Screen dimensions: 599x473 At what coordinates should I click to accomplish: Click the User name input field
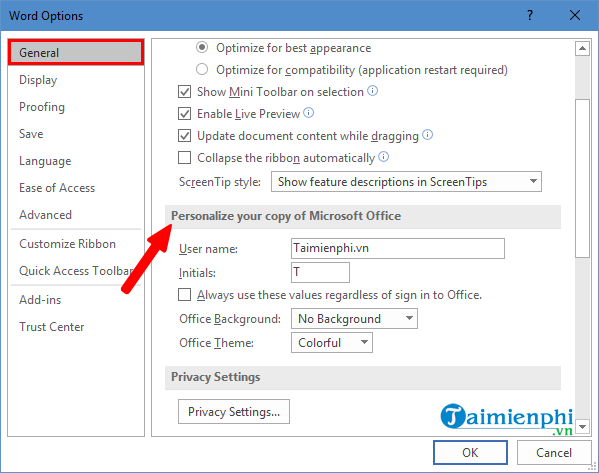(398, 248)
